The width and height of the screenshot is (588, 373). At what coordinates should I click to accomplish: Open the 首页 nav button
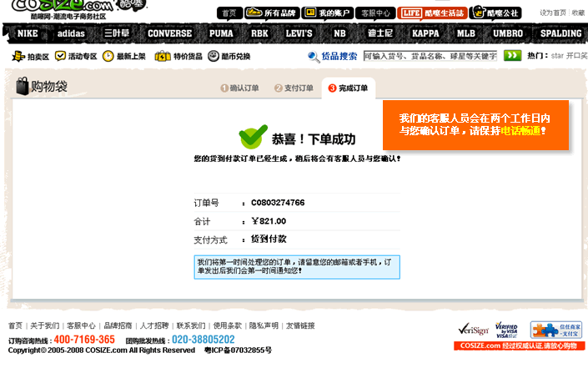pos(229,13)
